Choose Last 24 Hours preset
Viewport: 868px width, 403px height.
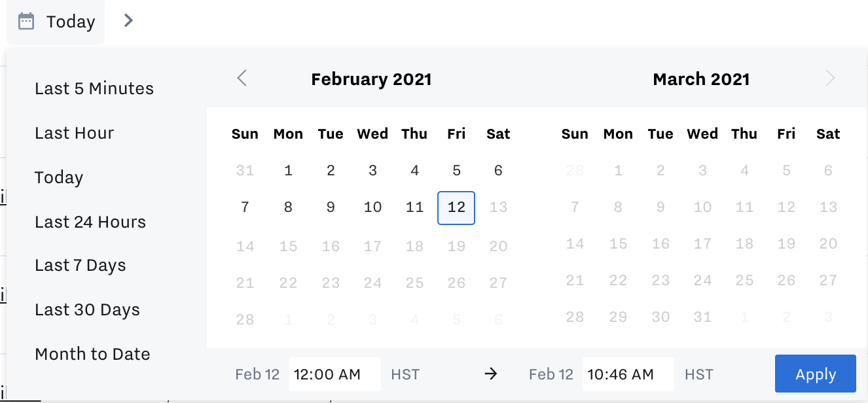click(90, 222)
